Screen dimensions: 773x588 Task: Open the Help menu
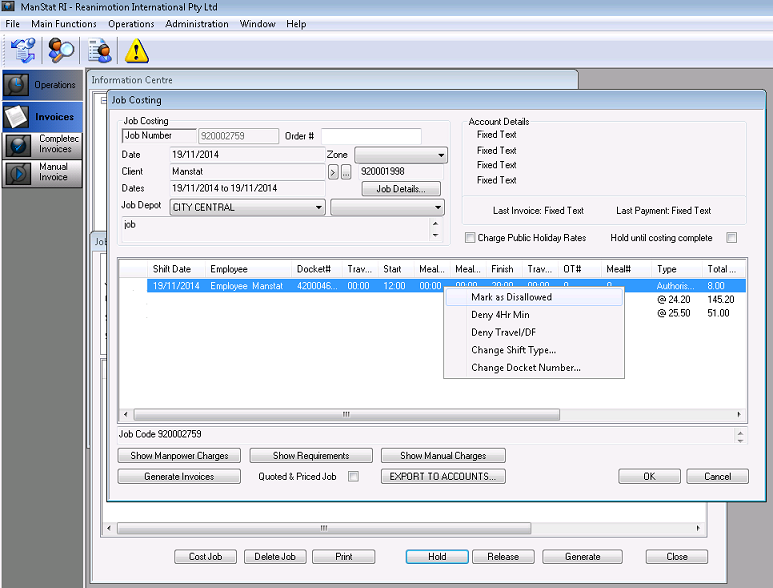coord(296,24)
